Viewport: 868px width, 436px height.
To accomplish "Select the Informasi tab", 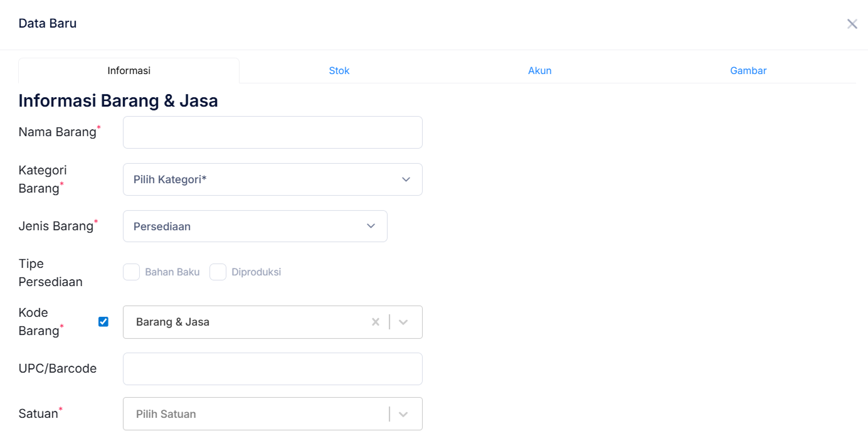I will [129, 71].
